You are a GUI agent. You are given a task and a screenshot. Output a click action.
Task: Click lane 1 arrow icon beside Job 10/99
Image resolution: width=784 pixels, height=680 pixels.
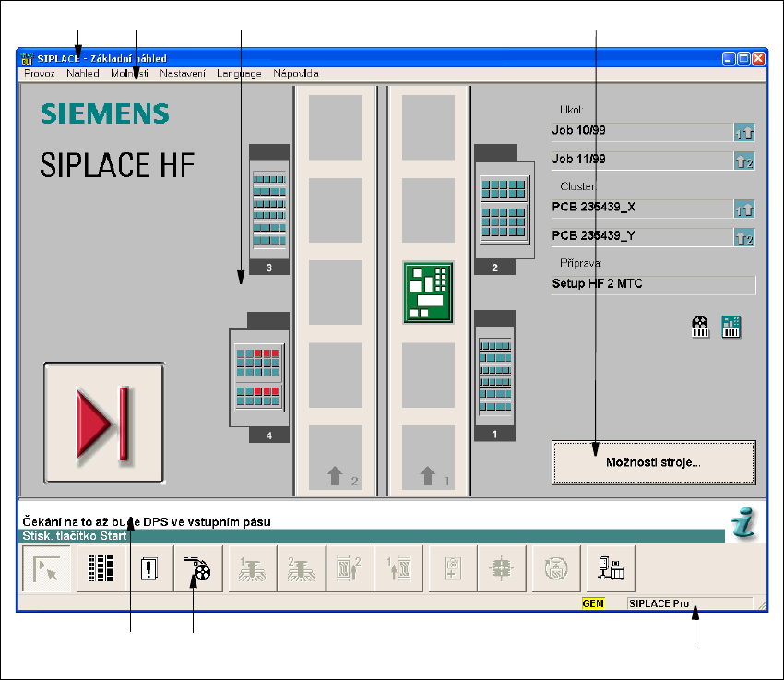coord(744,133)
